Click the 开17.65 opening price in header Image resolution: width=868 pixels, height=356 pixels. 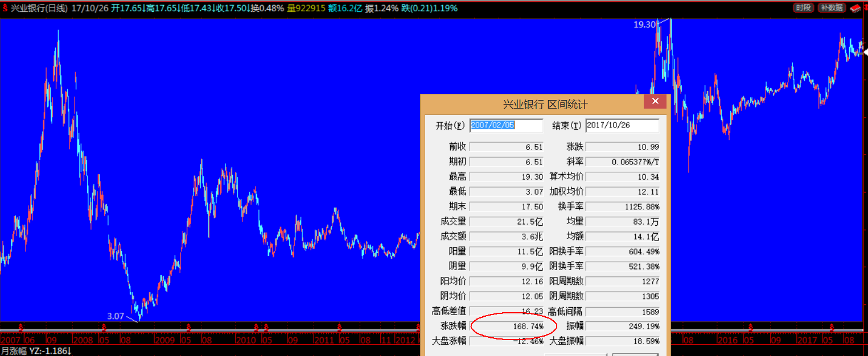tap(126, 9)
